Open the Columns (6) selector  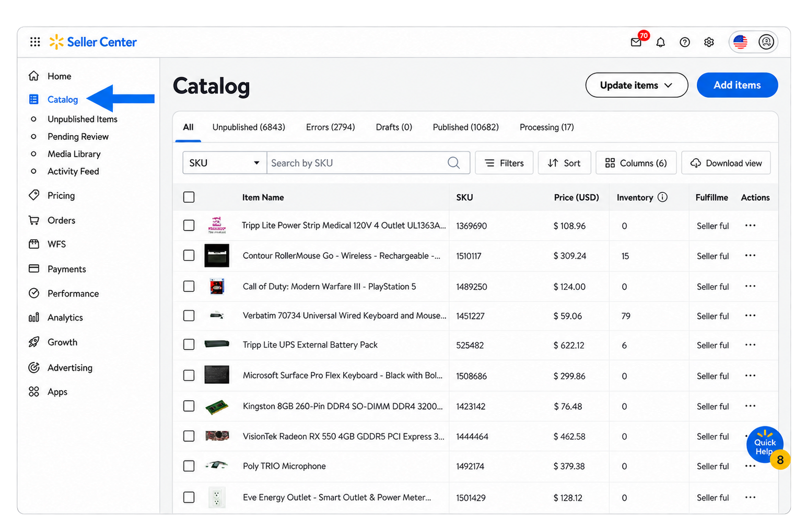click(x=636, y=163)
